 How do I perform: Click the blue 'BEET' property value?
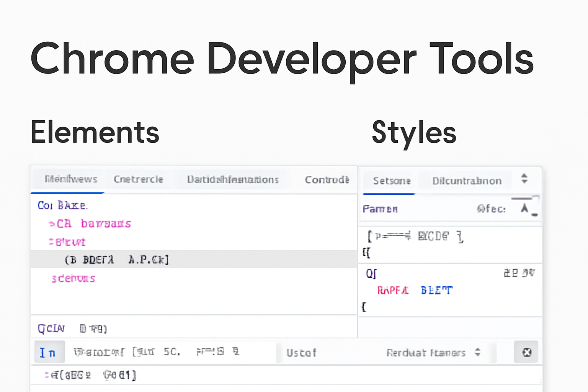(x=436, y=291)
